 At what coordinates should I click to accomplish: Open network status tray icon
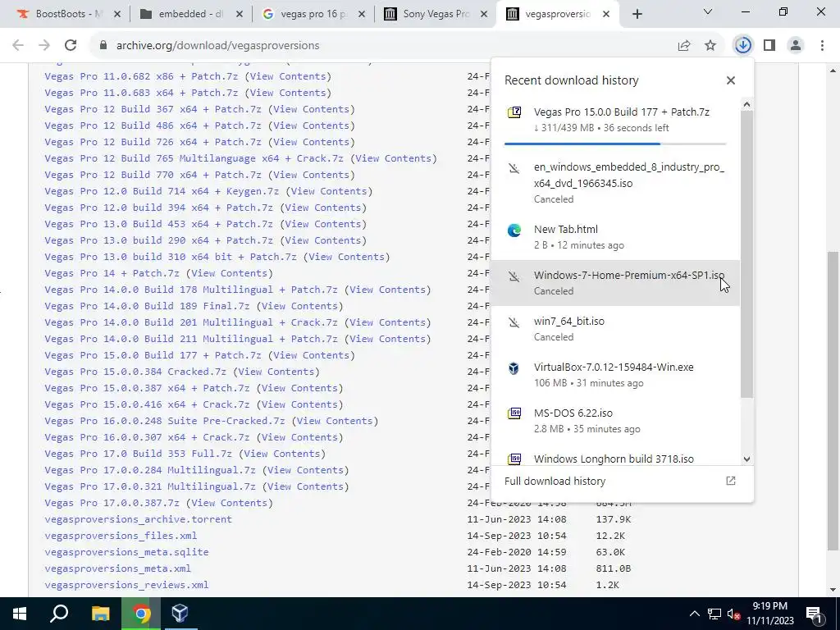pos(714,614)
